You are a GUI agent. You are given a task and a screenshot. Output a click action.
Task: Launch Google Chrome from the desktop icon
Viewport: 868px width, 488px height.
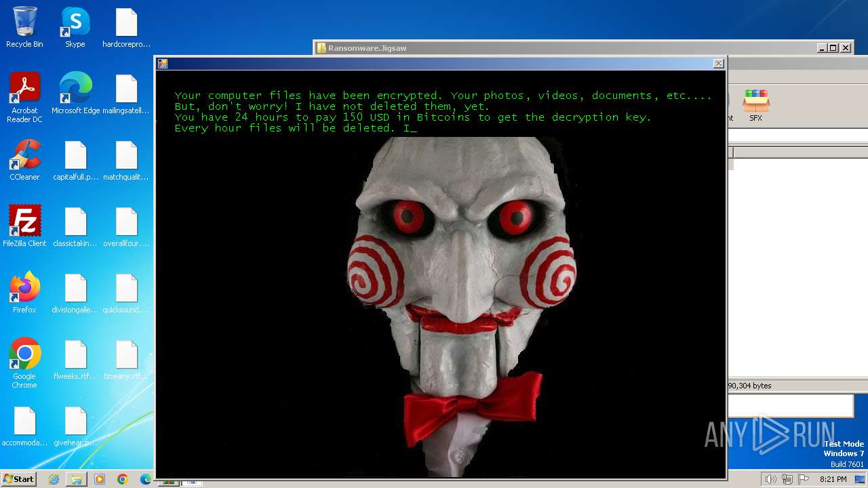pos(24,364)
